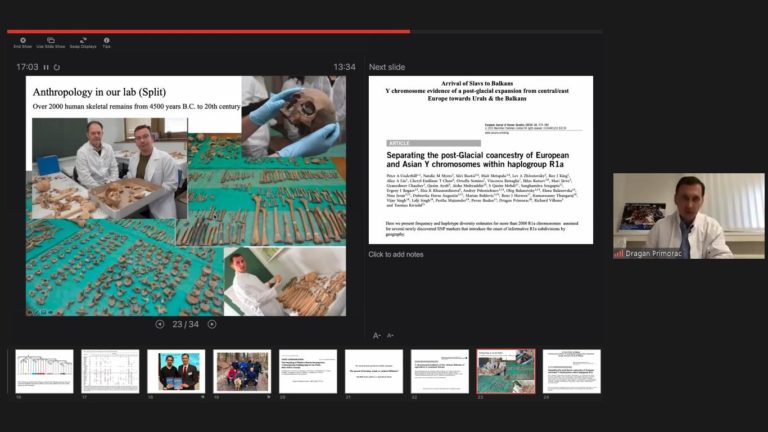Viewport: 768px width, 432px height.
Task: Click the Swap Displays icon
Action: point(83,41)
